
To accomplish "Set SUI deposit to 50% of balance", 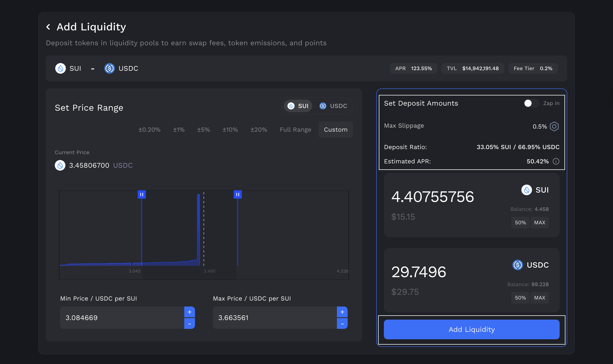I will point(520,223).
